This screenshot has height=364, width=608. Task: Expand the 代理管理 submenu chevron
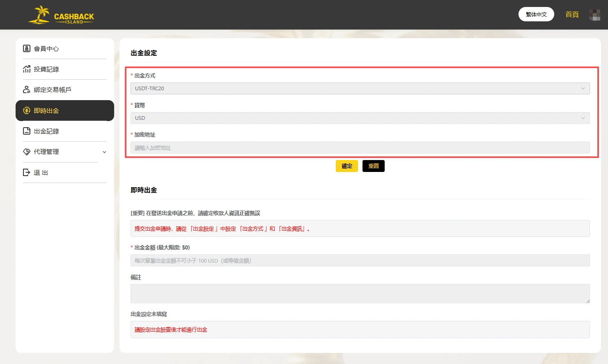tap(105, 152)
